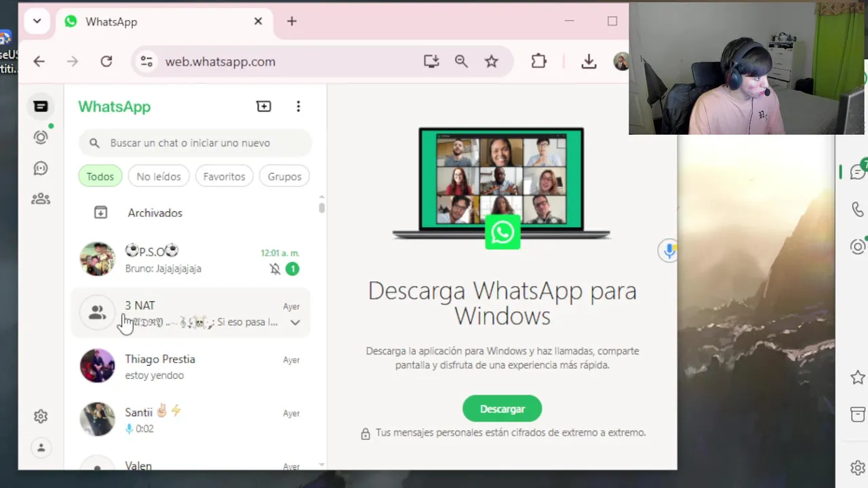The height and width of the screenshot is (488, 868).
Task: Click the unread badge on P.S.O chat
Action: click(x=292, y=269)
